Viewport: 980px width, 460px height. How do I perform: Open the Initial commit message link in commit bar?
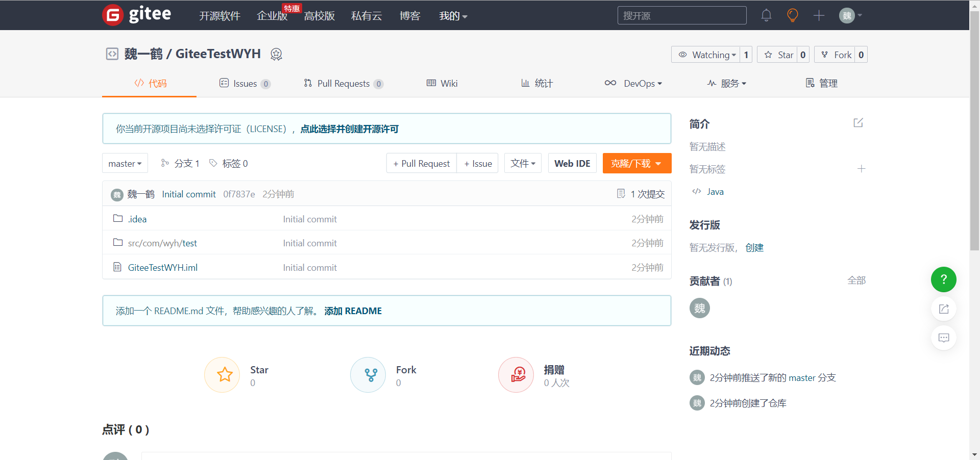click(x=189, y=194)
